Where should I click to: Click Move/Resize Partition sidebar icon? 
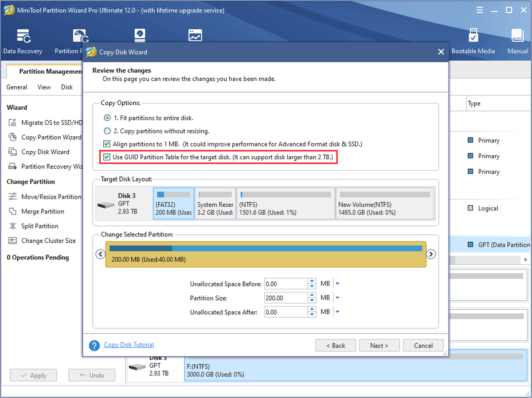click(13, 197)
